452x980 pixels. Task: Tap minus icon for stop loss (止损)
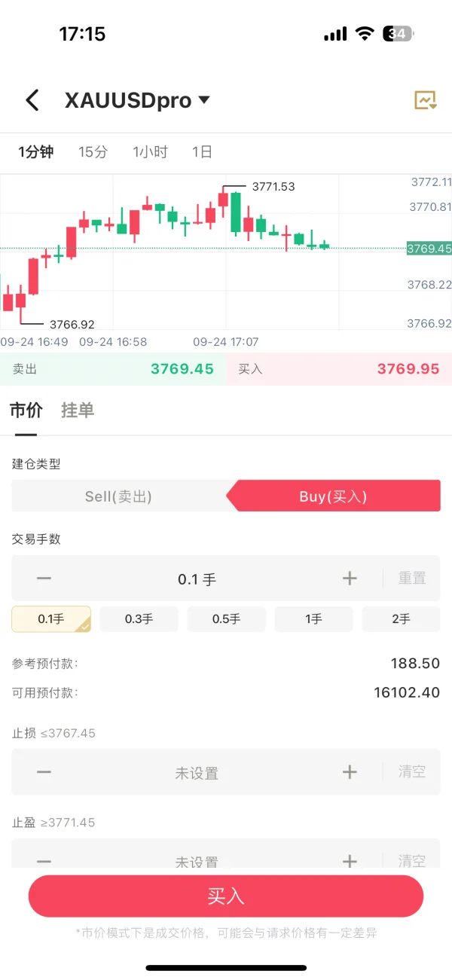point(44,772)
